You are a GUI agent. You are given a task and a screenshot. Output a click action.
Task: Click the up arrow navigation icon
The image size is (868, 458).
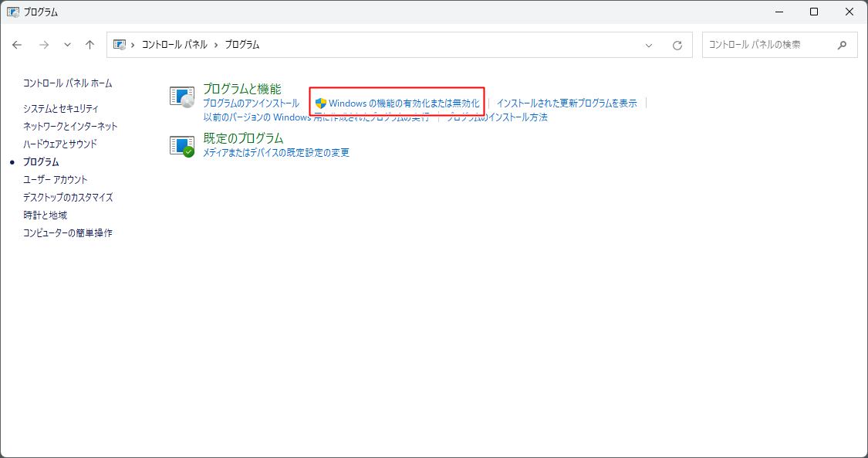(x=90, y=45)
